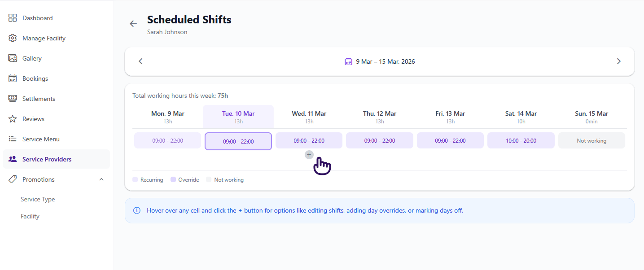This screenshot has height=270, width=644.
Task: Open the date range picker calendar
Action: pyautogui.click(x=348, y=61)
